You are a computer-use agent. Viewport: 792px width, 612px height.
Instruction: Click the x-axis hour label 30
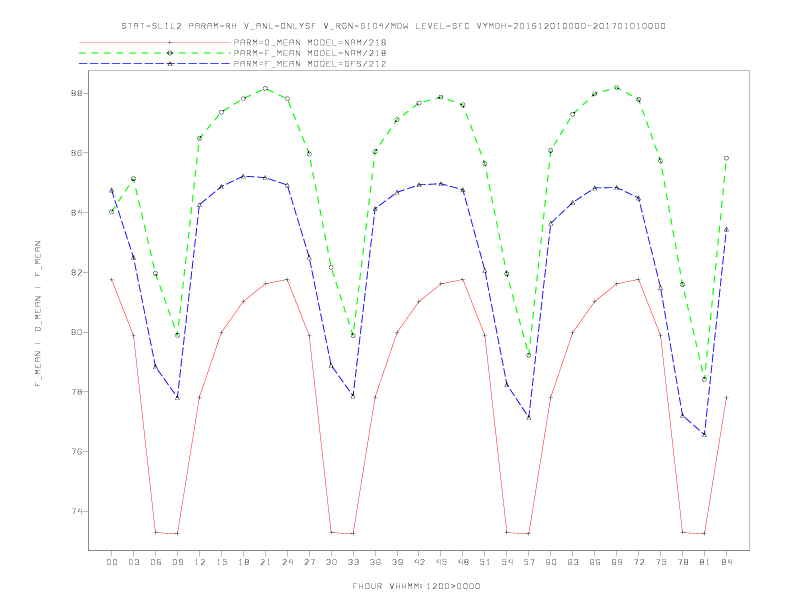(331, 562)
